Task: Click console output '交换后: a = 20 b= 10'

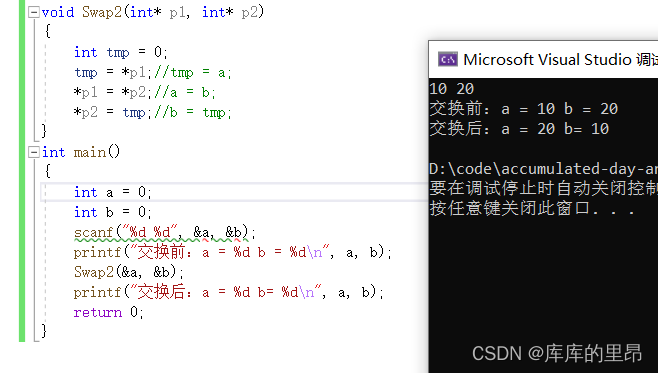Action: point(519,129)
